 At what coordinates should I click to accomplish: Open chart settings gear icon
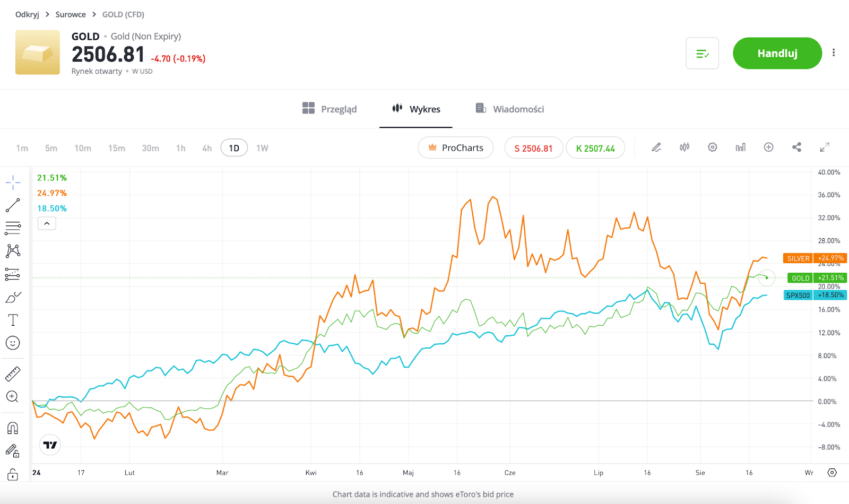(x=713, y=147)
